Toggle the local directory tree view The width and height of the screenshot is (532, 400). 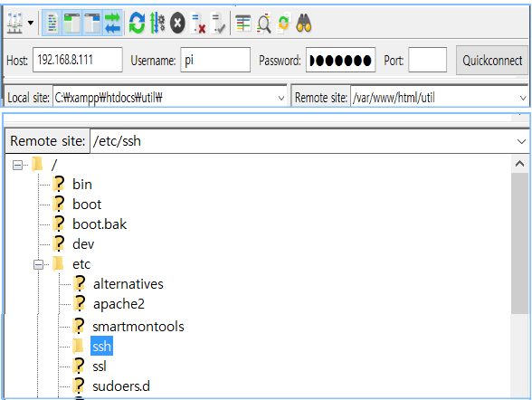(72, 23)
